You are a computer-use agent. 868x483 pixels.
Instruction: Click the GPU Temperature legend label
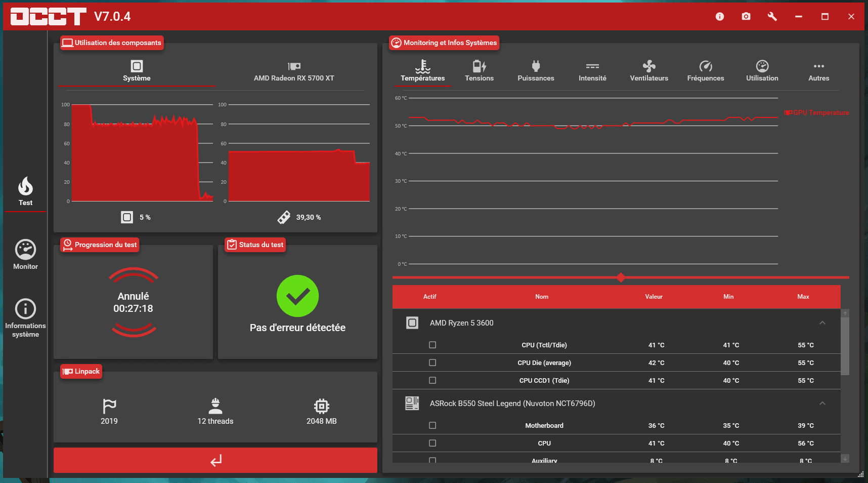[816, 112]
